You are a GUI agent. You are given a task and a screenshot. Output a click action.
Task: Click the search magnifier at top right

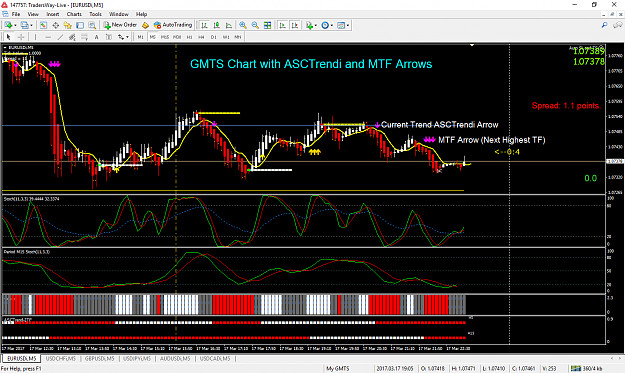point(604,25)
